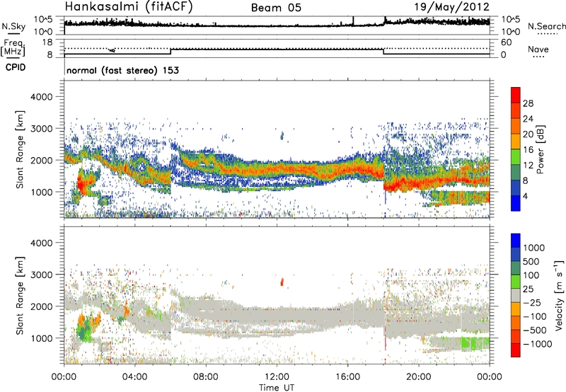The width and height of the screenshot is (566, 392).
Task: Click the 'N.Sky' legend label
Action: click(x=13, y=26)
